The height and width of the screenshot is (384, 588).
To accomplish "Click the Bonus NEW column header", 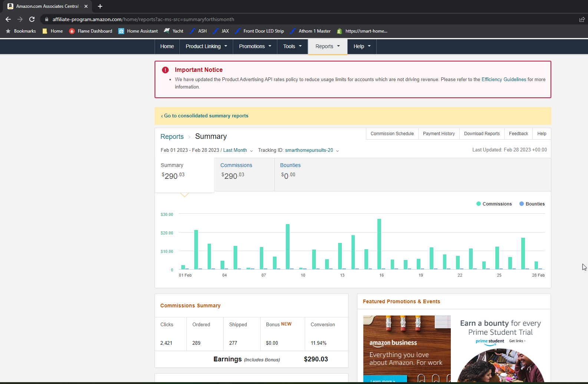I will [x=279, y=324].
